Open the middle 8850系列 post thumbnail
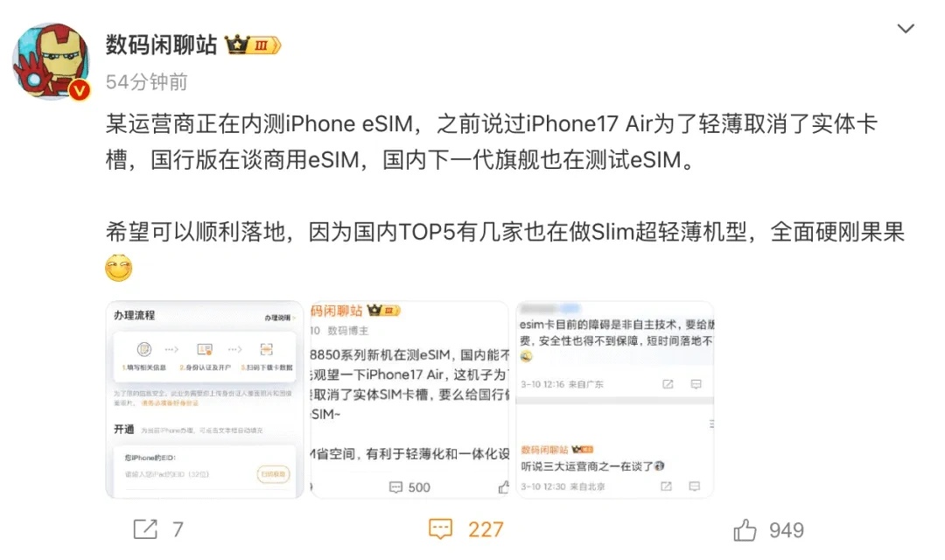This screenshot has width=945, height=560. coord(409,400)
